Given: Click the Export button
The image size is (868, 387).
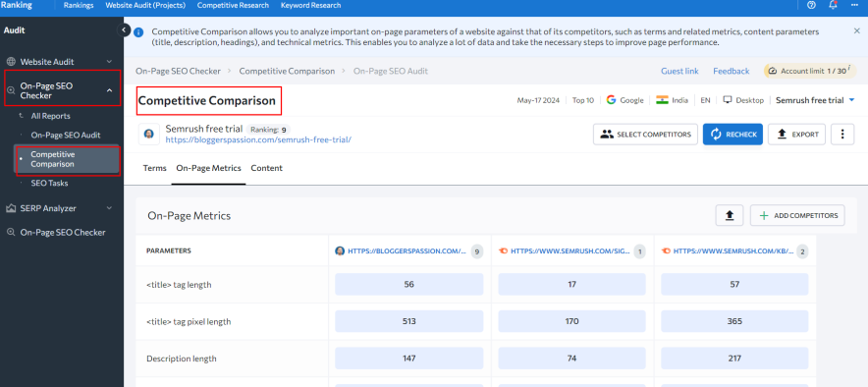Looking at the screenshot, I should [797, 134].
